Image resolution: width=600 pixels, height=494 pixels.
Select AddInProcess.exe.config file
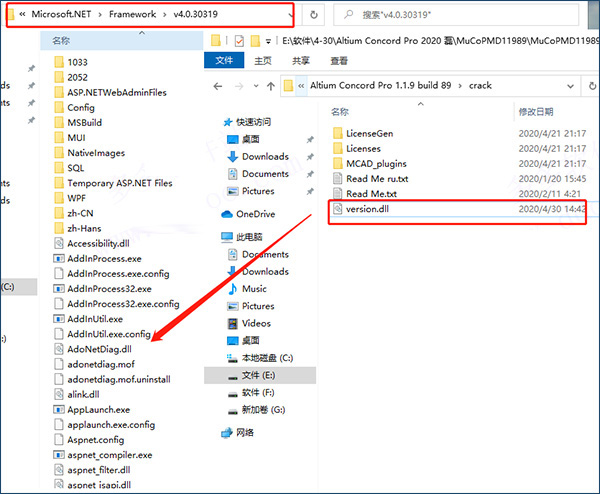[111, 274]
